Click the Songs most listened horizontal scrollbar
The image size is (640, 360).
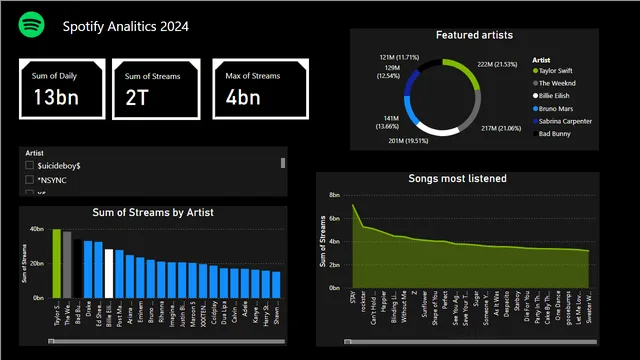[471, 341]
